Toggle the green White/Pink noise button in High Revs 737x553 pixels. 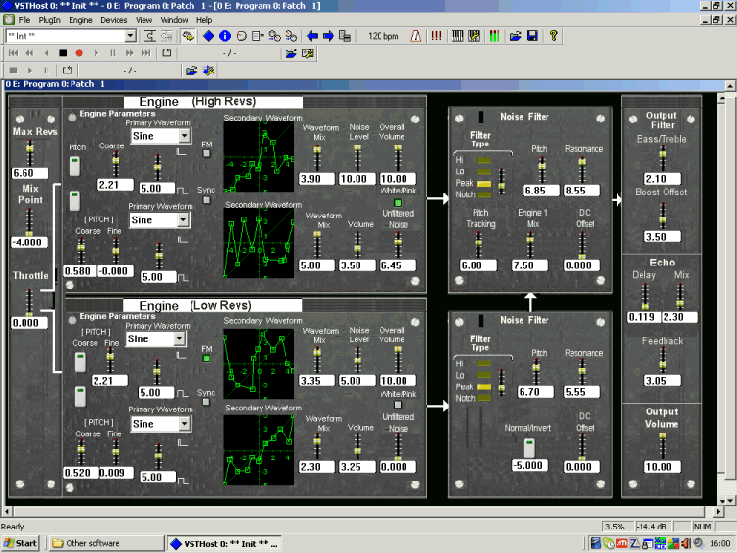pyautogui.click(x=397, y=201)
